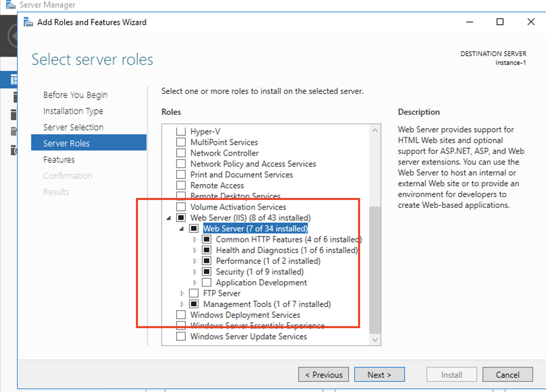Click the top server icon in the left sidebar
Screen dimensions: 546x392
(15, 97)
